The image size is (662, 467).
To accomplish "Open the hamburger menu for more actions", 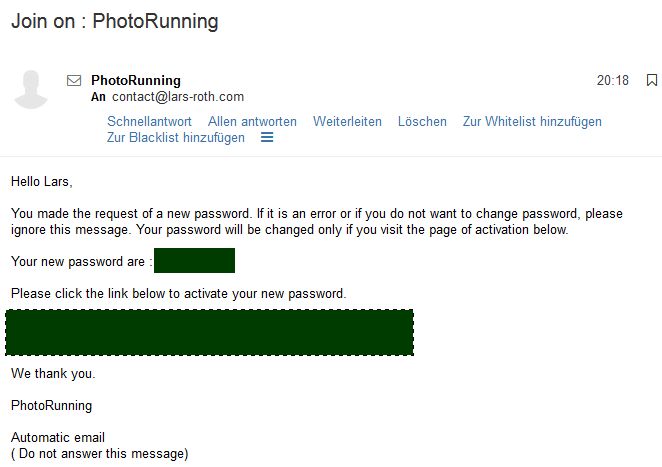I will click(267, 138).
